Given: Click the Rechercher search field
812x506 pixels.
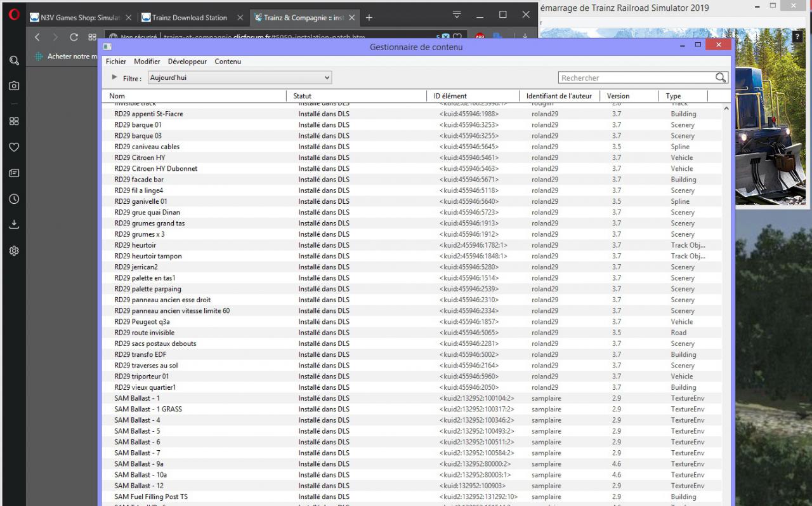Looking at the screenshot, I should (x=637, y=77).
